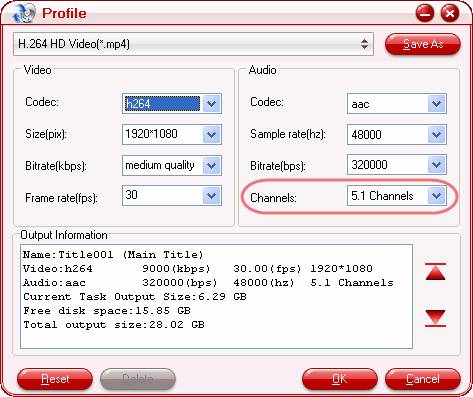
Task: Click the Cancel button
Action: coord(423,379)
